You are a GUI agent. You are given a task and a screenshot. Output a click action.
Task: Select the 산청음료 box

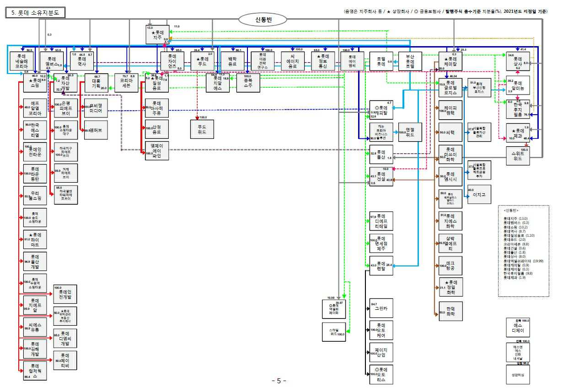click(x=157, y=130)
